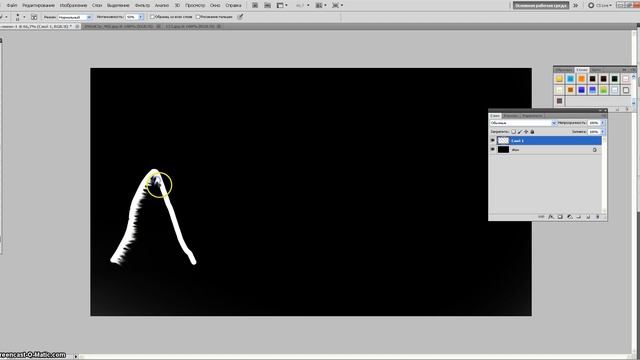640x360 pixels.
Task: Apply the lone gray style swatch
Action: 559,101
